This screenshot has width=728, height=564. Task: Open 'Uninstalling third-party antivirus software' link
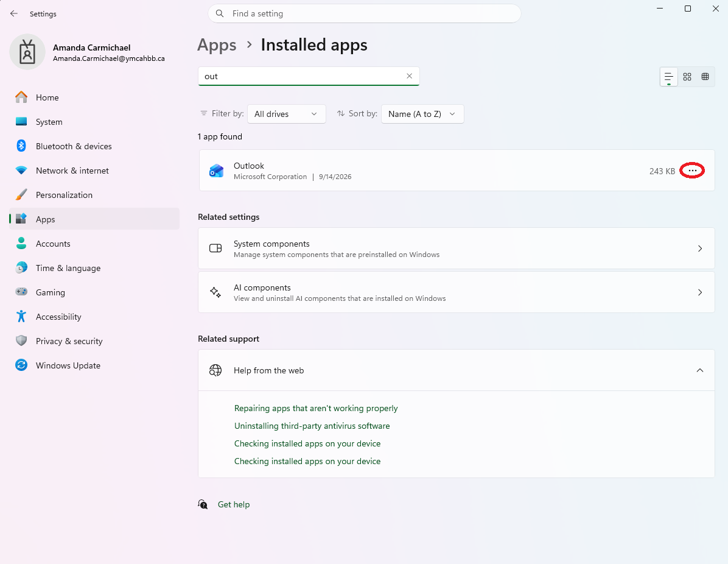coord(312,426)
